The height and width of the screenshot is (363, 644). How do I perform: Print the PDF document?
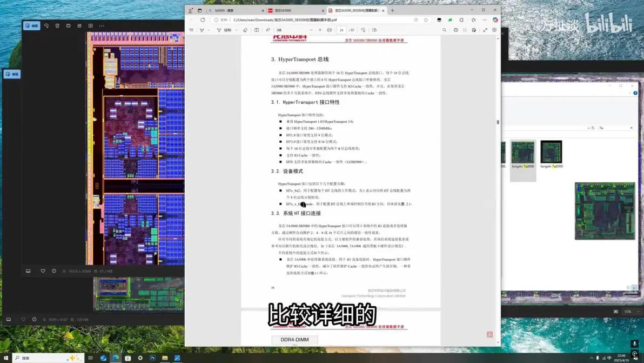pos(456,30)
